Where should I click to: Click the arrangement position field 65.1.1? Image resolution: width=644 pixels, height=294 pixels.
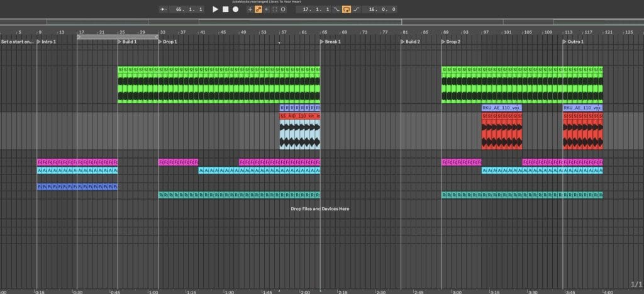coord(189,9)
